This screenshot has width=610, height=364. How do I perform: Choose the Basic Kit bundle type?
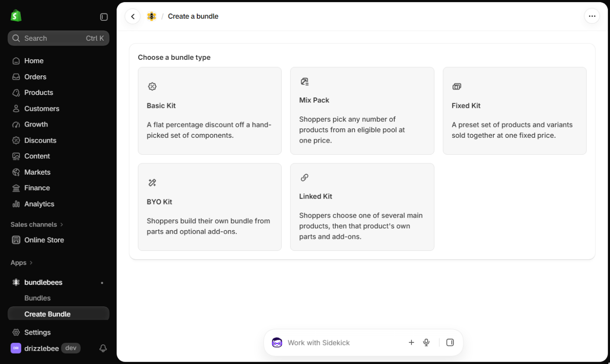point(210,111)
